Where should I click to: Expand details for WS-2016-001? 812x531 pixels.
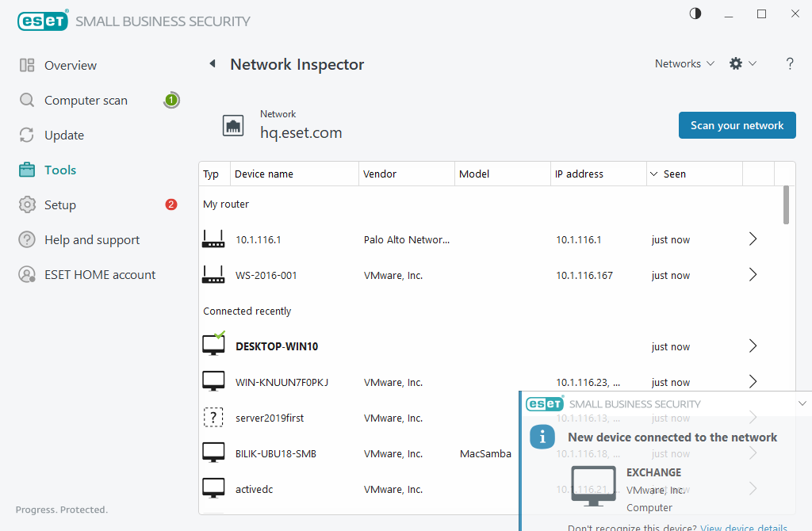click(x=753, y=275)
